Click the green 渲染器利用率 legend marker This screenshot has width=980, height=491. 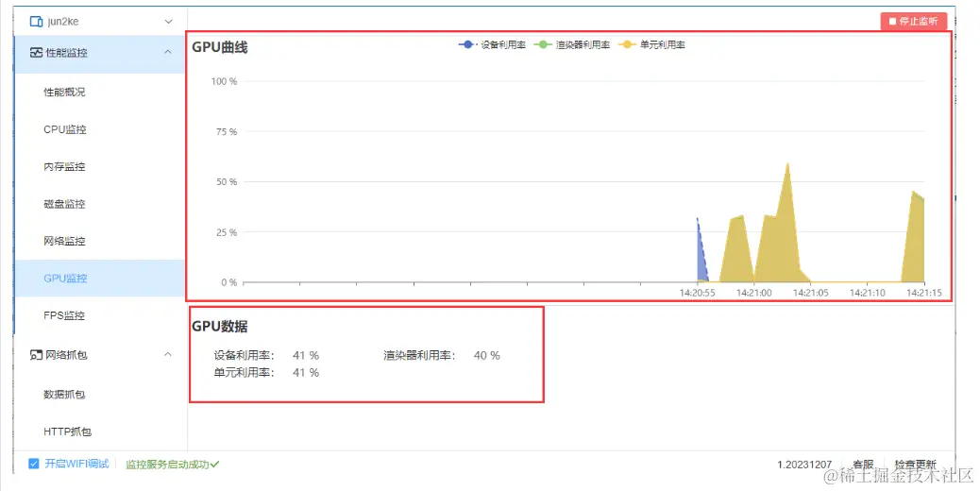click(x=543, y=45)
